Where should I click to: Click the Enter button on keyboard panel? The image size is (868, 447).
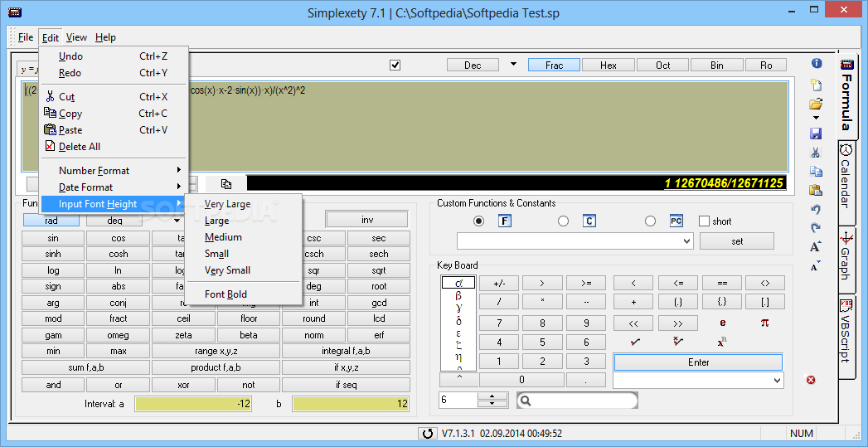click(x=698, y=362)
